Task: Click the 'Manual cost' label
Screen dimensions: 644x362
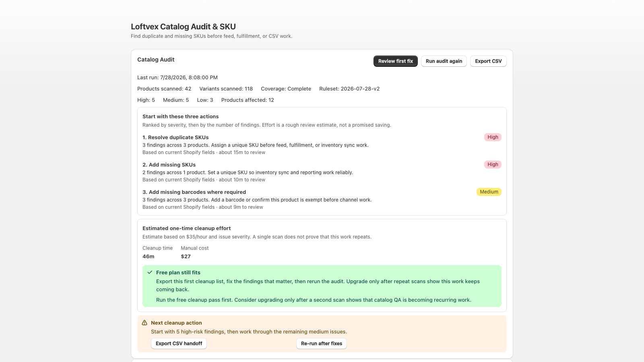Action: (x=194, y=248)
